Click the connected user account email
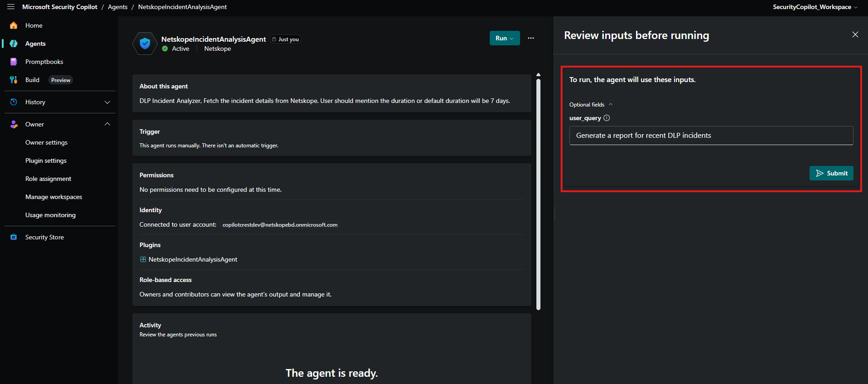The image size is (868, 384). pyautogui.click(x=280, y=225)
